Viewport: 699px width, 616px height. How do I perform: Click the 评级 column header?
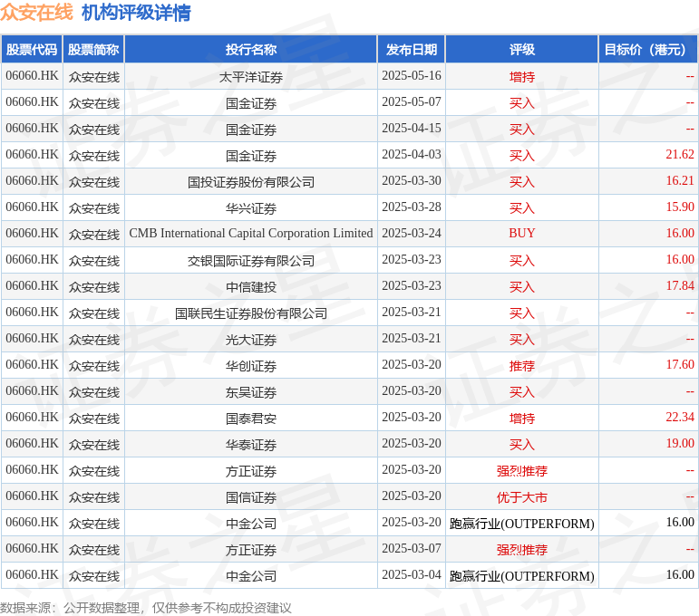click(x=522, y=50)
